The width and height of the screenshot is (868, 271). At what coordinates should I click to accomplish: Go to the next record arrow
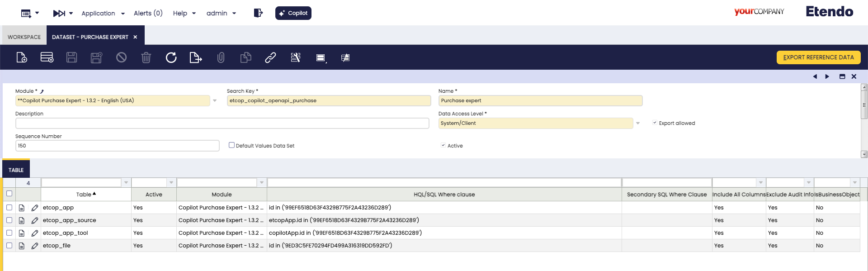tap(827, 76)
